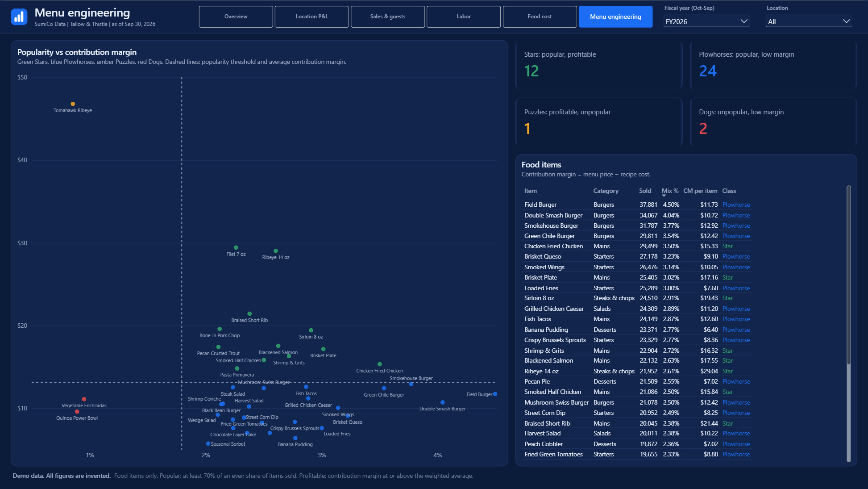Screen dimensions: 868x489
Task: Expand the Location All dropdown
Action: pos(809,21)
